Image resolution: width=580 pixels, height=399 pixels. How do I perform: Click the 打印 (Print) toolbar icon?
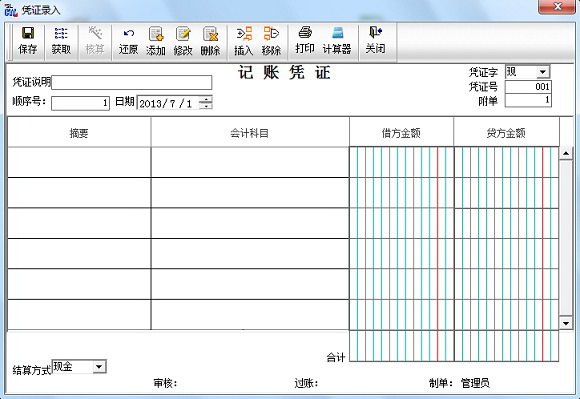(305, 41)
